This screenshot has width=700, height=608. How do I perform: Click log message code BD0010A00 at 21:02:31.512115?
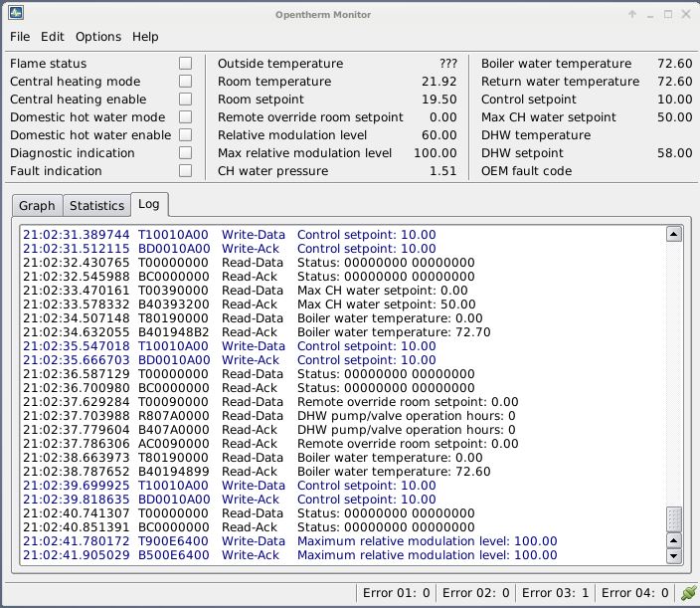click(174, 249)
